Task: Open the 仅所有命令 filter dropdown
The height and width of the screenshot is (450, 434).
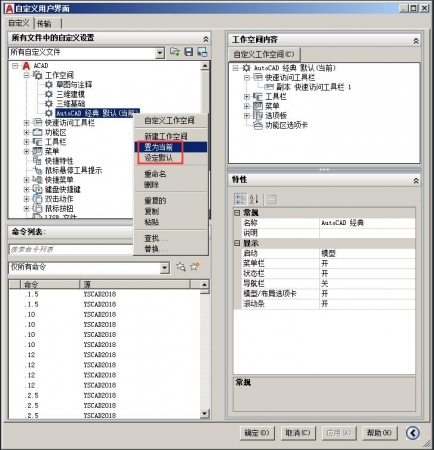Action: (164, 268)
